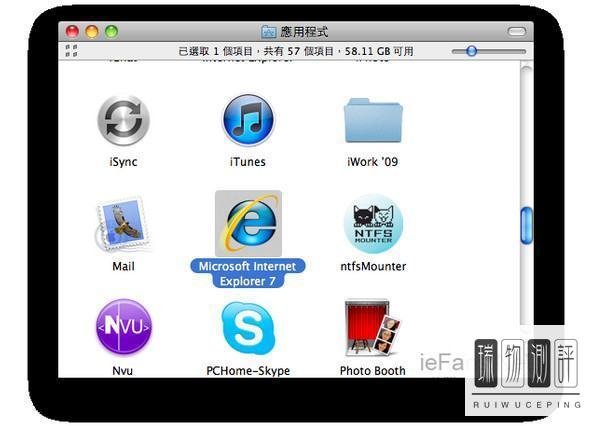Select the purple Nvu icon

124,327
